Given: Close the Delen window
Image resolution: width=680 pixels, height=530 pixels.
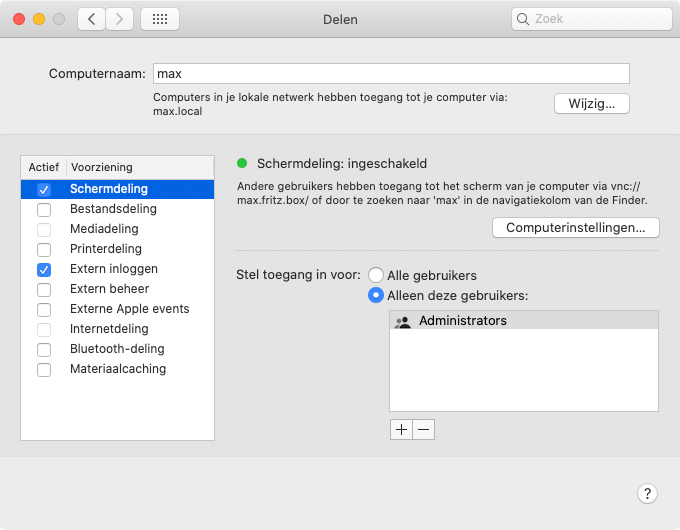Looking at the screenshot, I should coord(19,19).
